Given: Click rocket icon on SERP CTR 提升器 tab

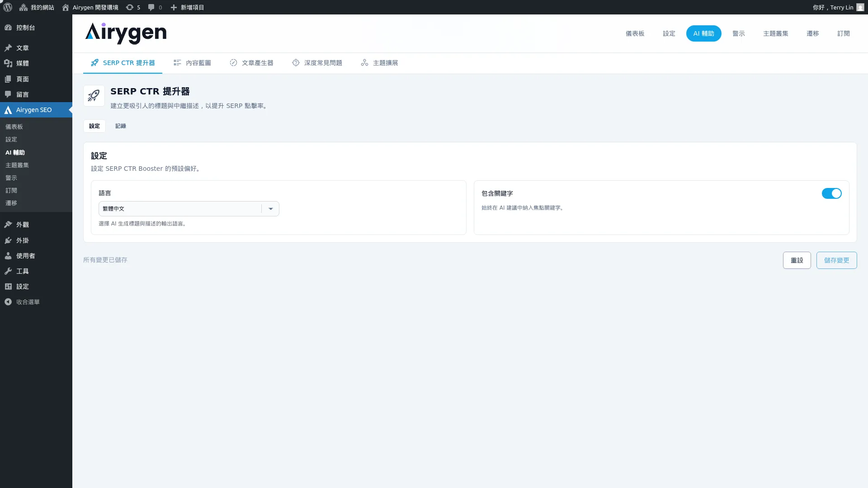Looking at the screenshot, I should click(x=94, y=63).
